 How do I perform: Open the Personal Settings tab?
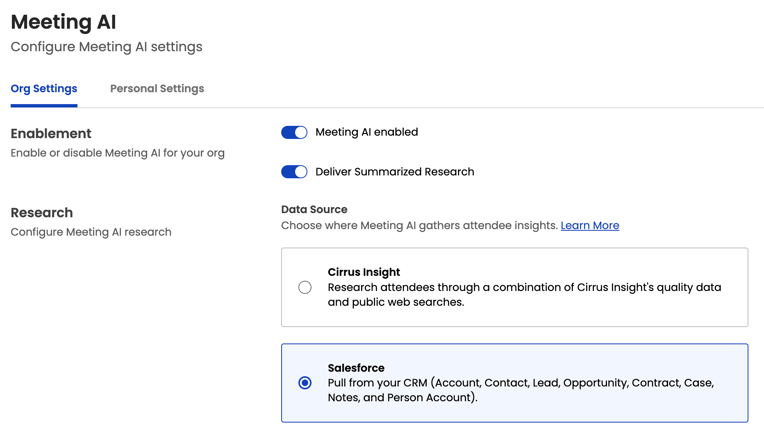(x=157, y=89)
